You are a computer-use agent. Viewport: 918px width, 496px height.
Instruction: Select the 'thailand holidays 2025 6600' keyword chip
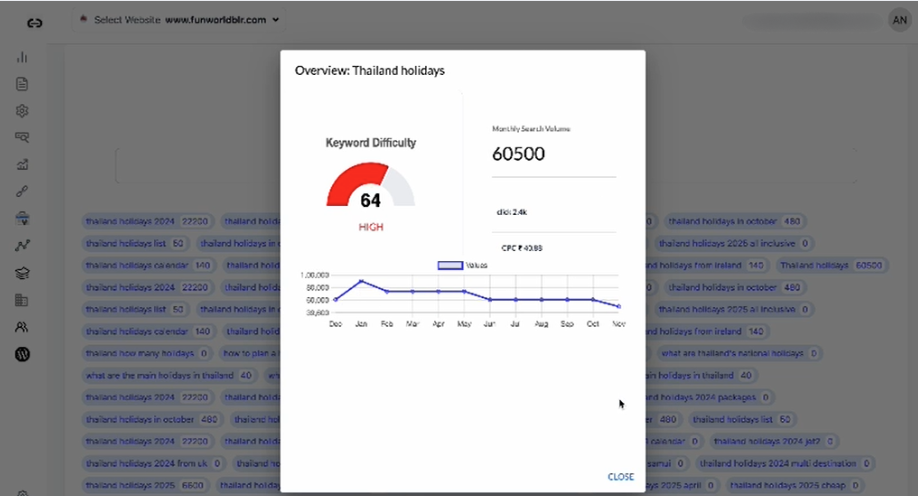(145, 485)
